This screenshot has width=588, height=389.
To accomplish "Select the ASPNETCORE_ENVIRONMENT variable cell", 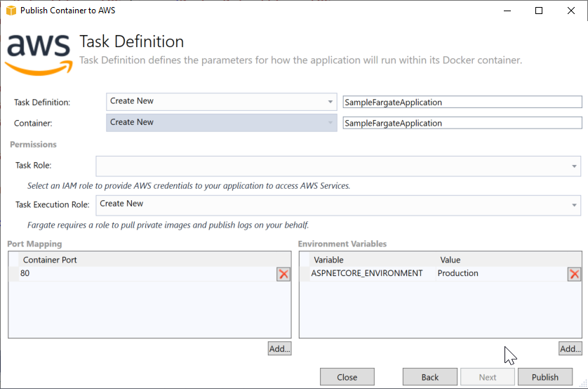I will tap(373, 273).
